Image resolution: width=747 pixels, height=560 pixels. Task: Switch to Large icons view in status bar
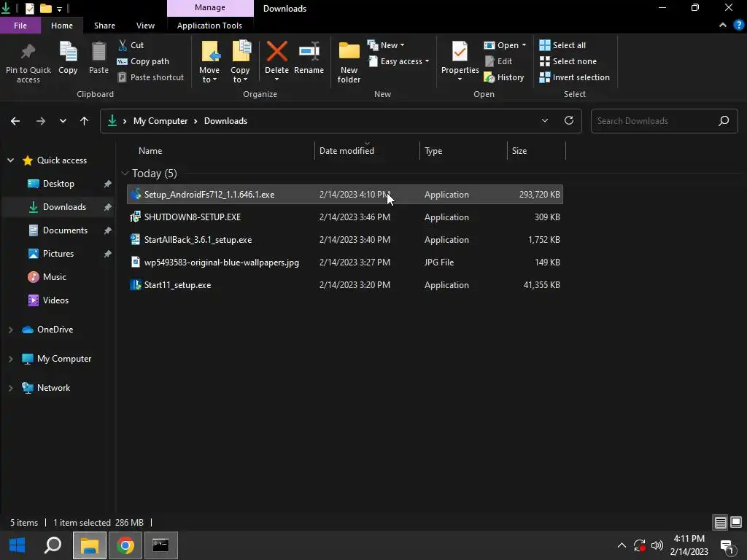point(736,522)
